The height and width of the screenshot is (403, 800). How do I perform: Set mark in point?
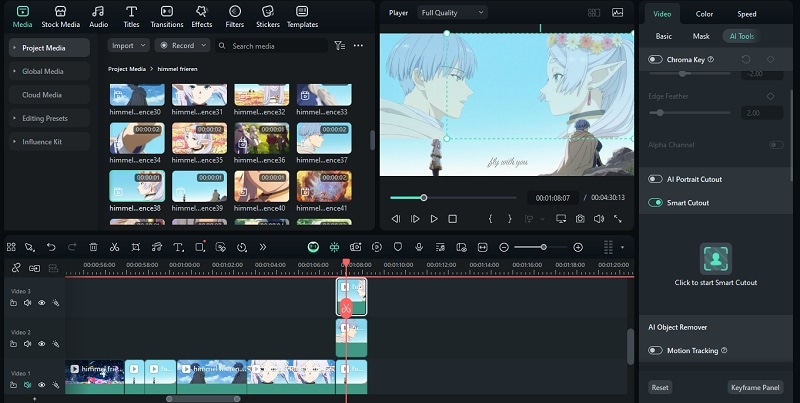tap(490, 219)
